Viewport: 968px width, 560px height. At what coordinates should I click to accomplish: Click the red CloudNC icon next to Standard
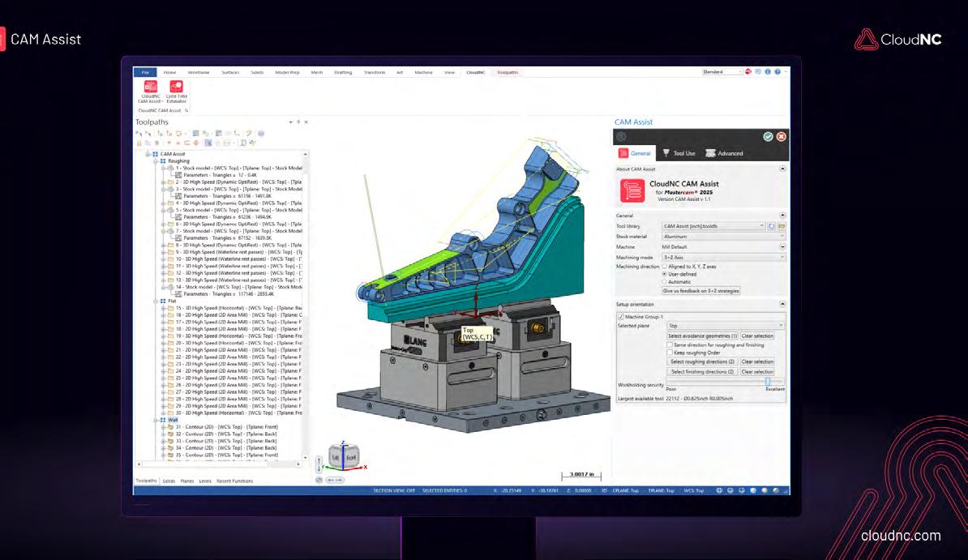point(748,71)
